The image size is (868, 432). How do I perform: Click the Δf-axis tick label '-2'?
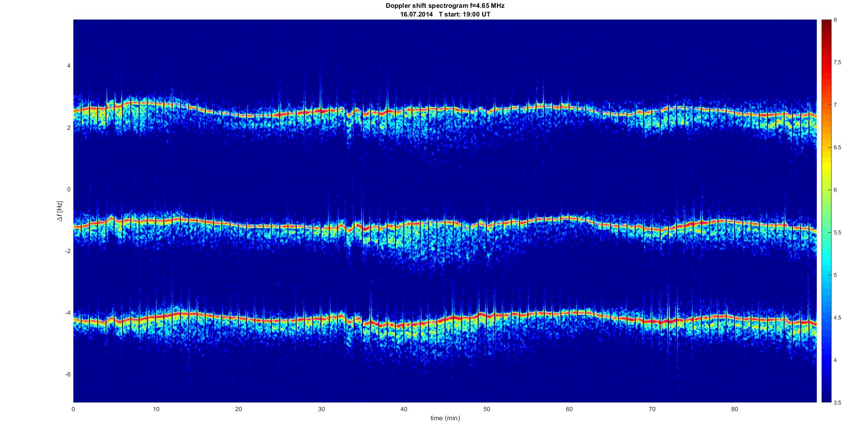click(x=68, y=251)
